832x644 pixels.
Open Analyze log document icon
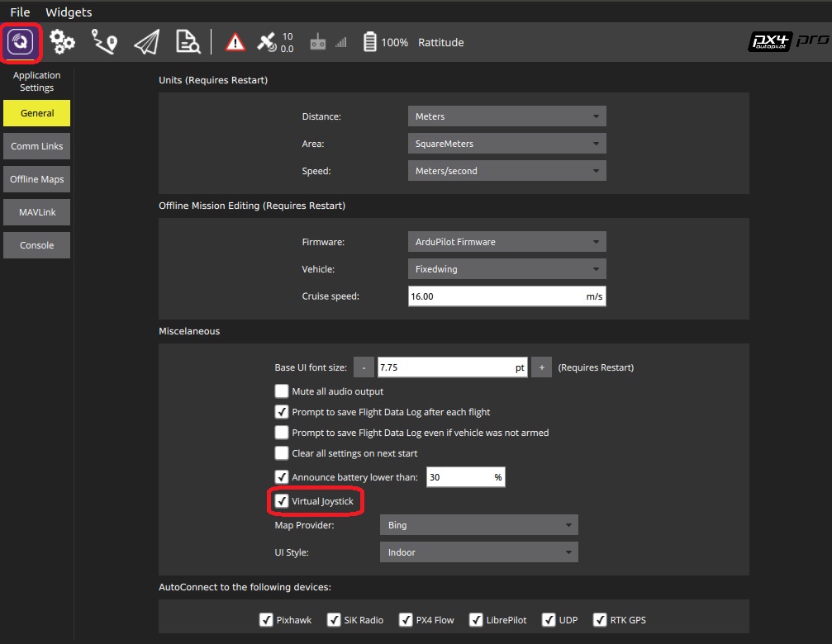tap(188, 42)
